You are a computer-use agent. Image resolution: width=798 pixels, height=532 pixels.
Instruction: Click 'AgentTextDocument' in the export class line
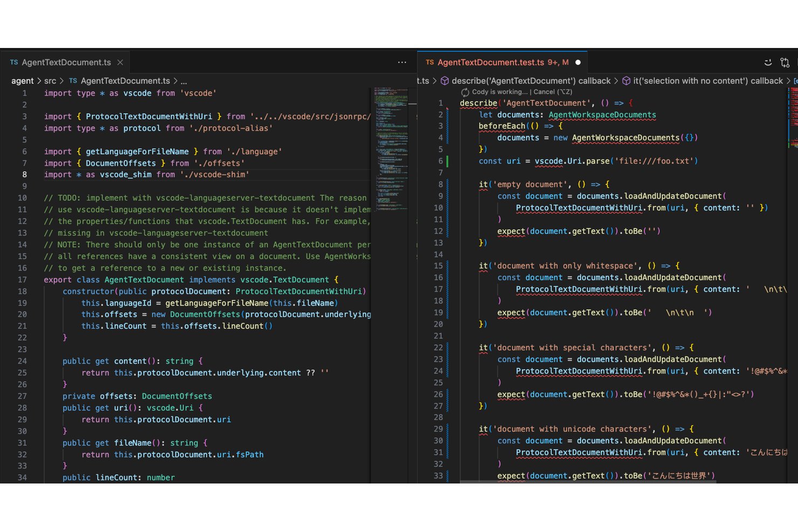click(144, 280)
